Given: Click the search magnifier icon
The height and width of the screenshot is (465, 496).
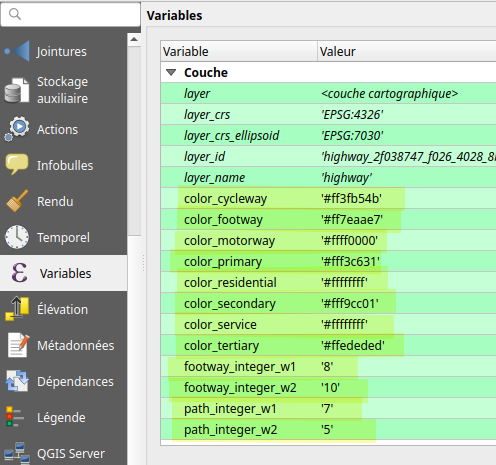Looking at the screenshot, I should (x=15, y=14).
